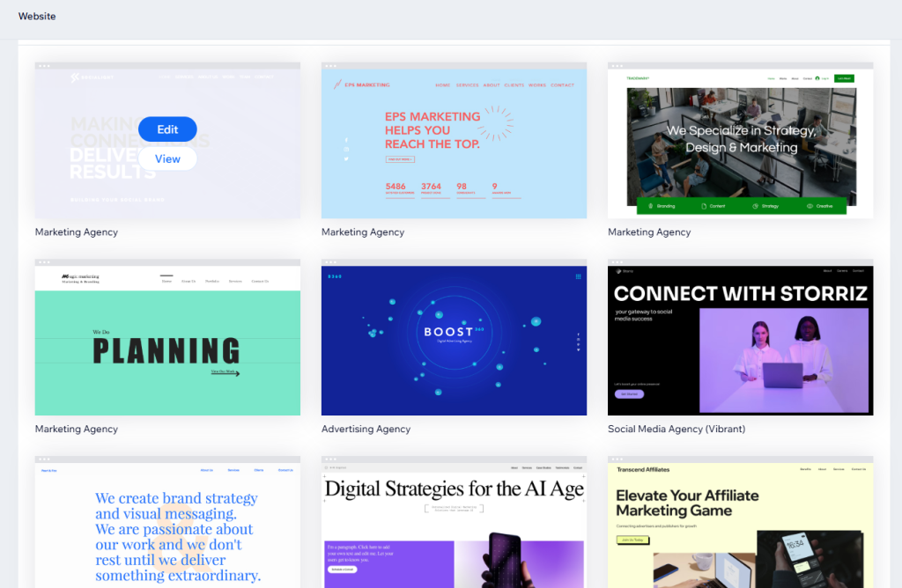Click the View button on first template

(x=167, y=159)
